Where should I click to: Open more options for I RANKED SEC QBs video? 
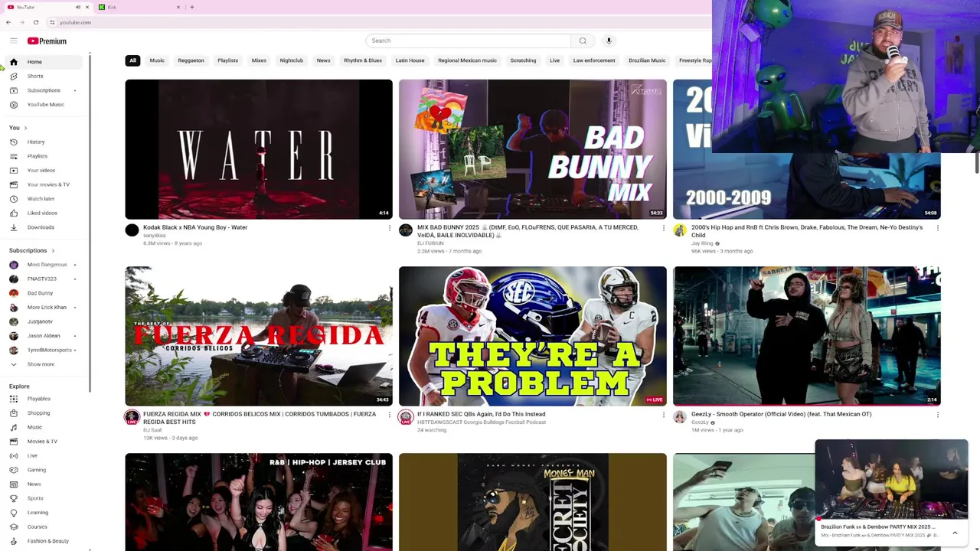[663, 415]
